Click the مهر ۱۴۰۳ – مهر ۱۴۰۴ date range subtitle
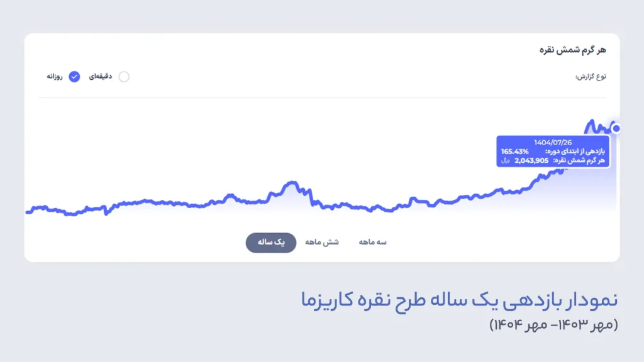 pos(553,325)
